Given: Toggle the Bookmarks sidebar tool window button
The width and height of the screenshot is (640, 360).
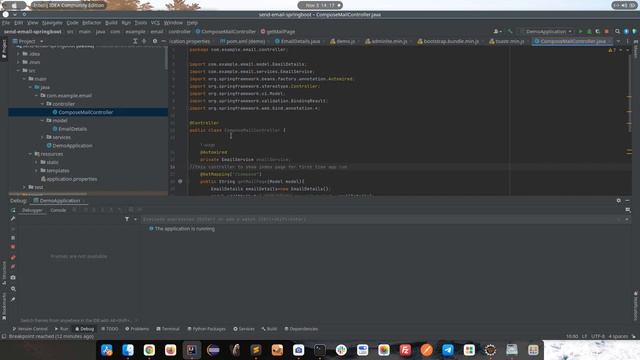Looking at the screenshot, I should point(4,306).
